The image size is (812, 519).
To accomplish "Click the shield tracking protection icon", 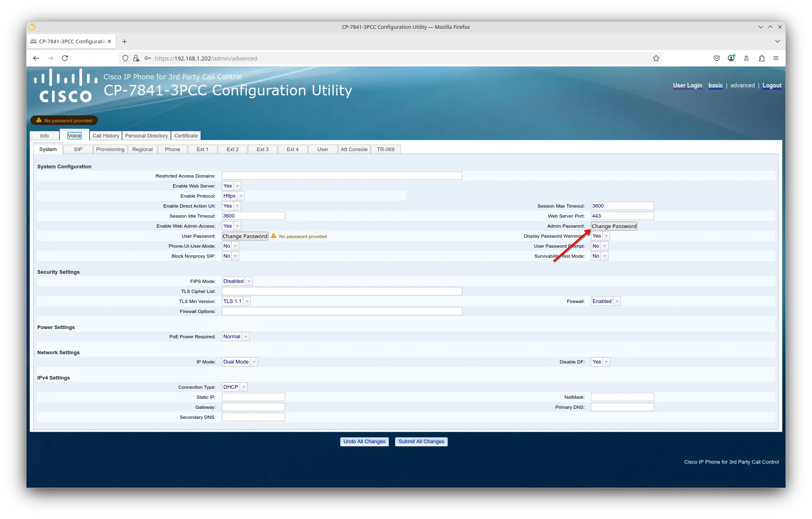I will pyautogui.click(x=125, y=58).
